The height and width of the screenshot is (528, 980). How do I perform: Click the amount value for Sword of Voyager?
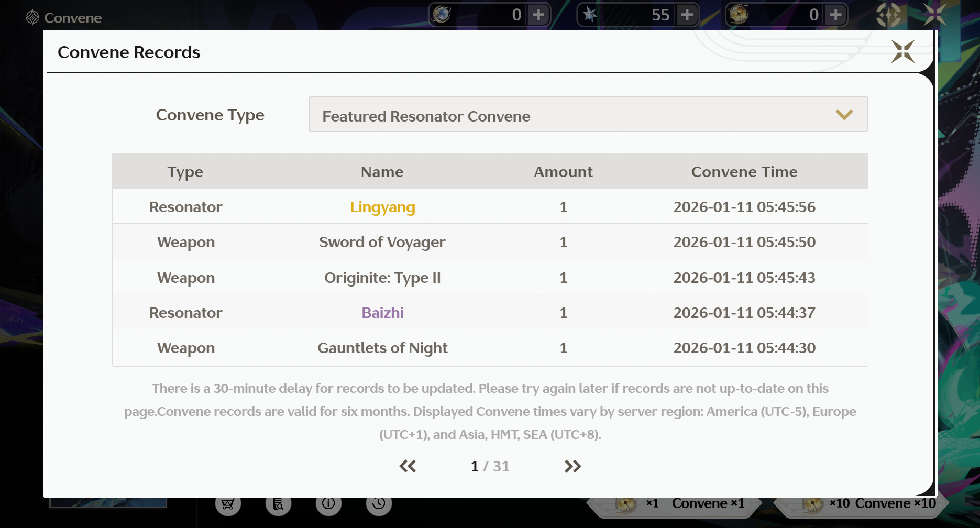pyautogui.click(x=564, y=242)
